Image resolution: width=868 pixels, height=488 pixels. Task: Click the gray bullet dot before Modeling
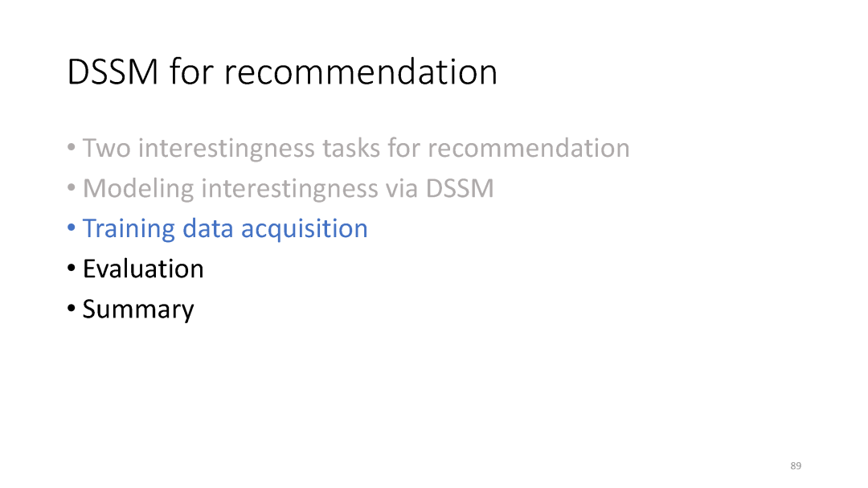coord(71,189)
